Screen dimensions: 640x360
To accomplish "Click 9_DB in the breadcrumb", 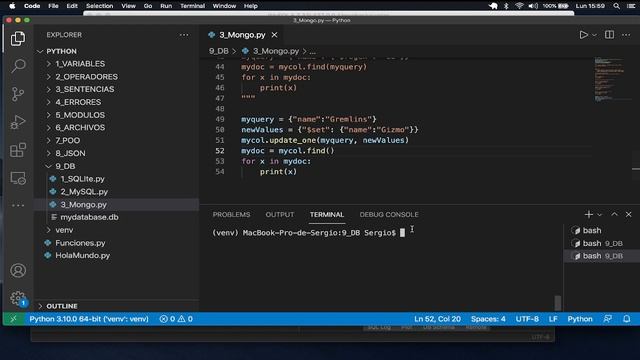I will [219, 51].
